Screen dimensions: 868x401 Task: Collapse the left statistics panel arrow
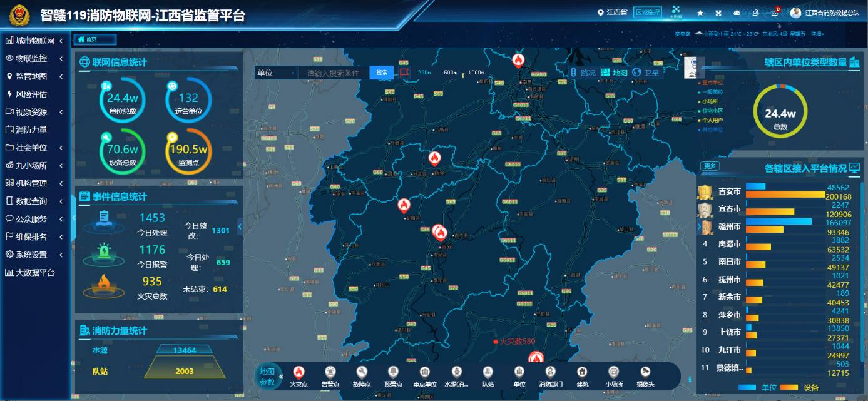tap(240, 226)
